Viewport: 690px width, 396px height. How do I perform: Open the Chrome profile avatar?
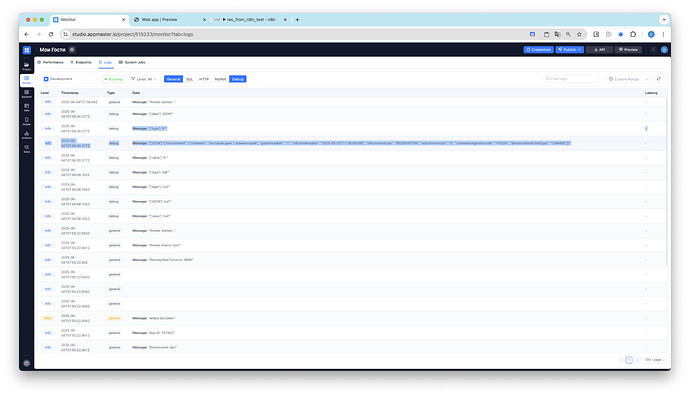coord(651,34)
